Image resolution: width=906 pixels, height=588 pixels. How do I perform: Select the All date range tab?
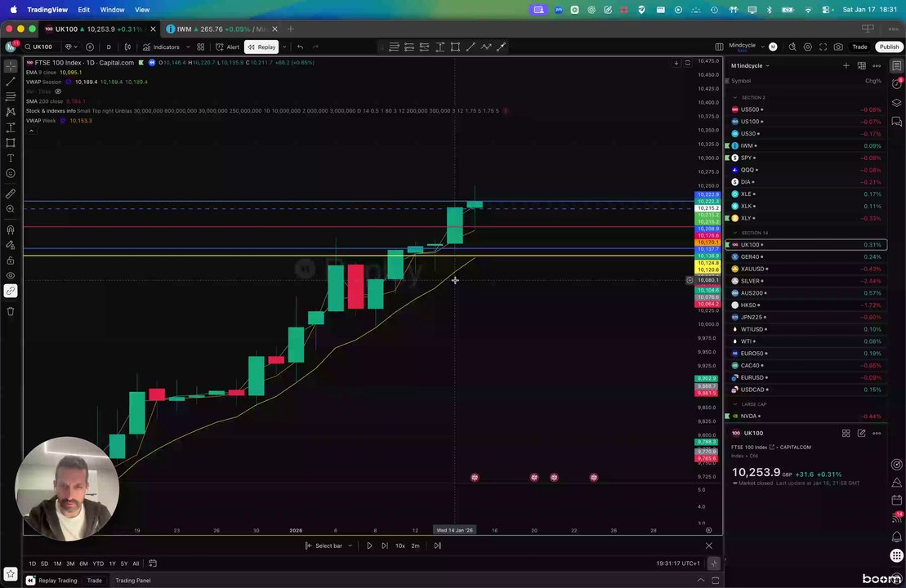click(136, 563)
